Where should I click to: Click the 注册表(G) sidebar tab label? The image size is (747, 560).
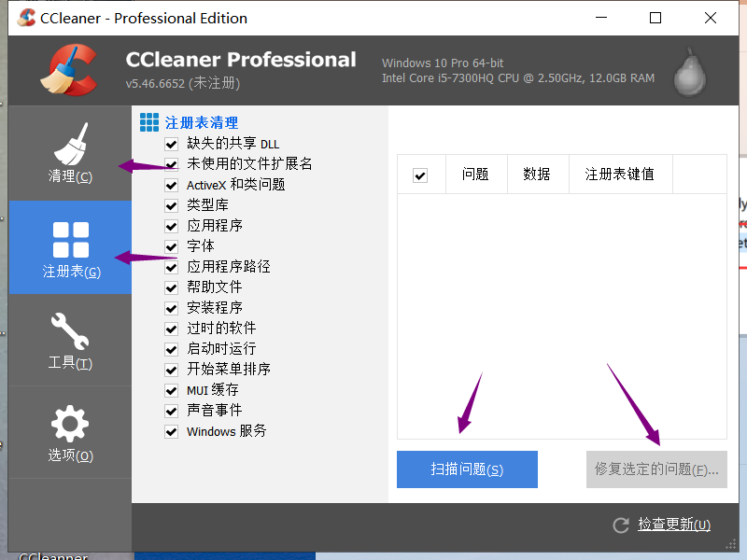(x=72, y=272)
